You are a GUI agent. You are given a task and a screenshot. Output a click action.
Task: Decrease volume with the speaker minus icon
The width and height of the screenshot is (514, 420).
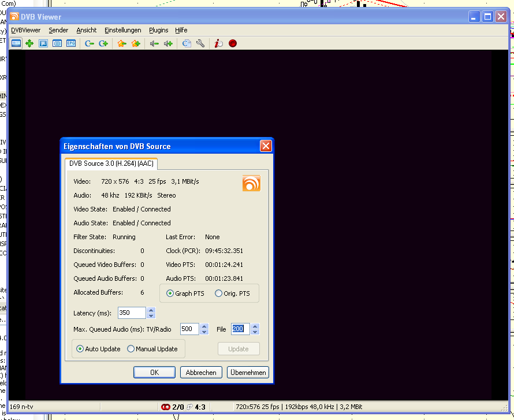[x=154, y=43]
